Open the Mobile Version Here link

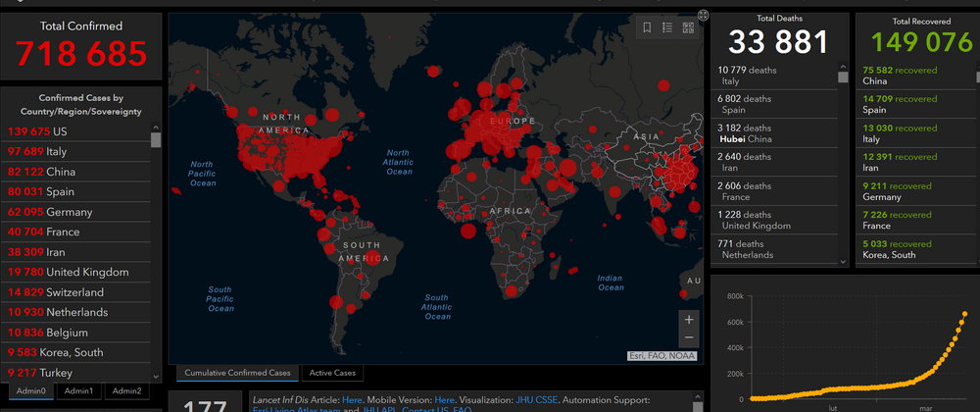click(444, 400)
